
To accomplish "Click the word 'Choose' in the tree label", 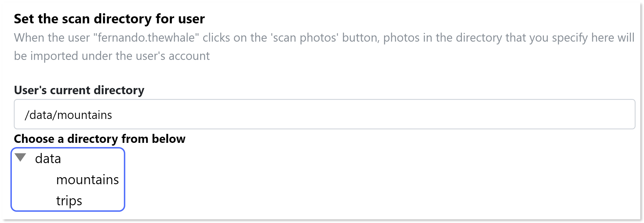I will 34,139.
